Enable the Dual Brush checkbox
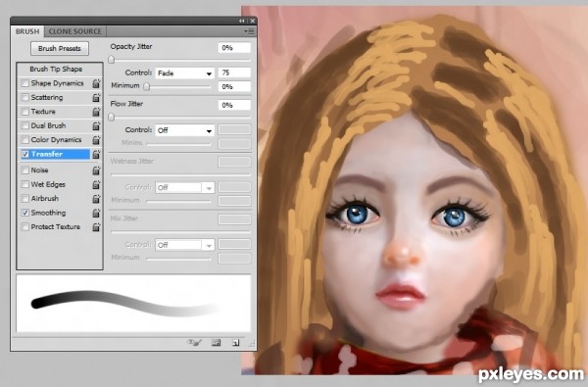 [25, 125]
